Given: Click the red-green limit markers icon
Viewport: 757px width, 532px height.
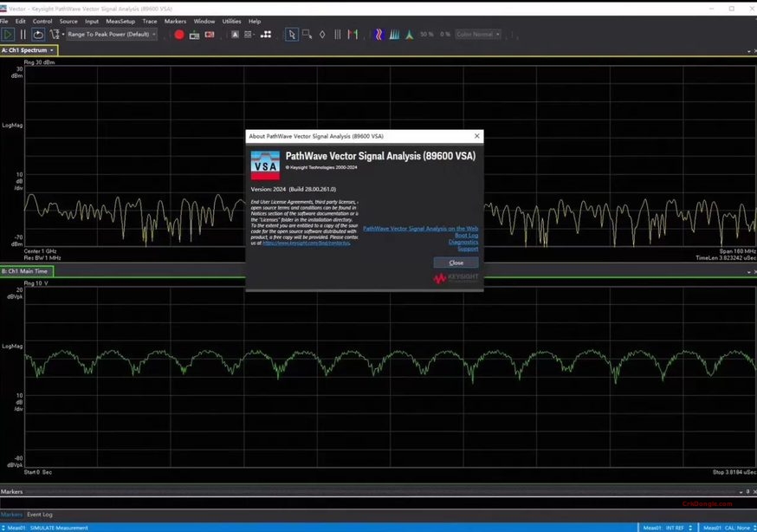Looking at the screenshot, I should coord(353,35).
